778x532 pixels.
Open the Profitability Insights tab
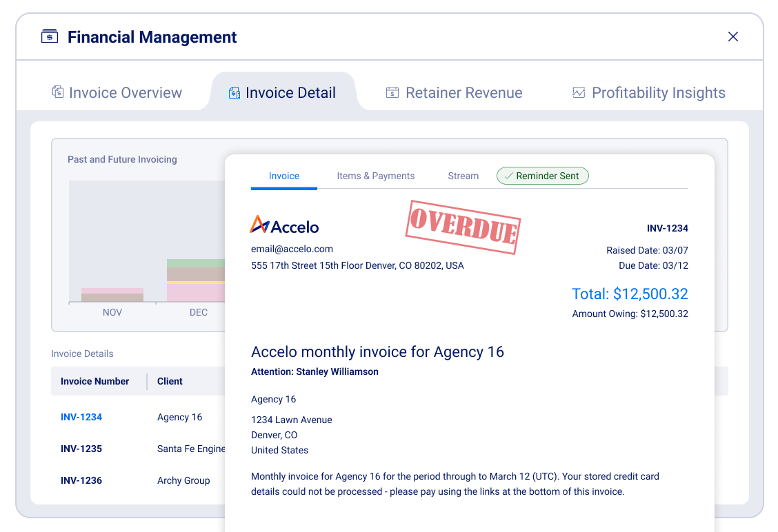658,93
